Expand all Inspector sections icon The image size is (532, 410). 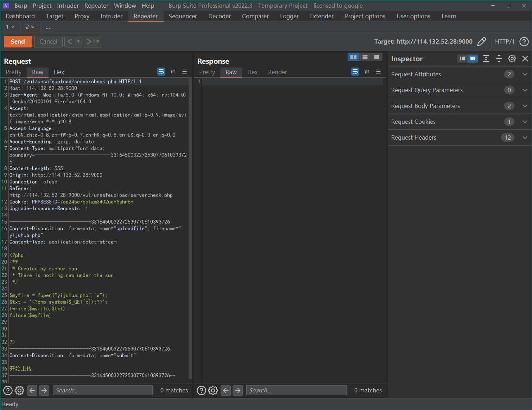coord(486,59)
